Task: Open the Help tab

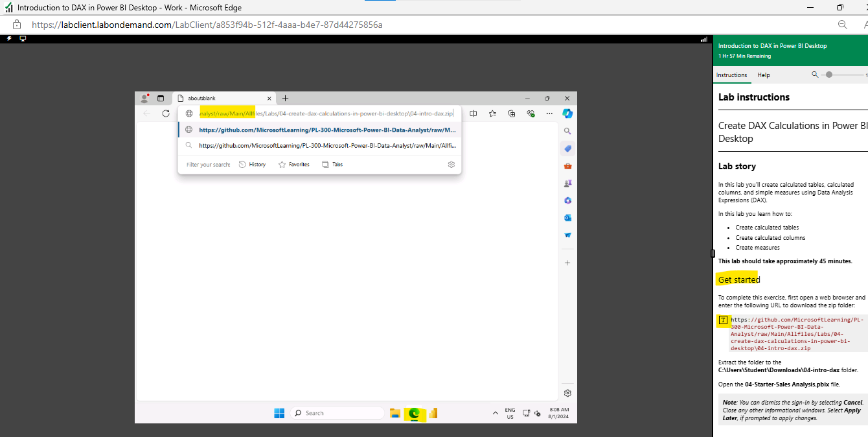Action: coord(763,75)
